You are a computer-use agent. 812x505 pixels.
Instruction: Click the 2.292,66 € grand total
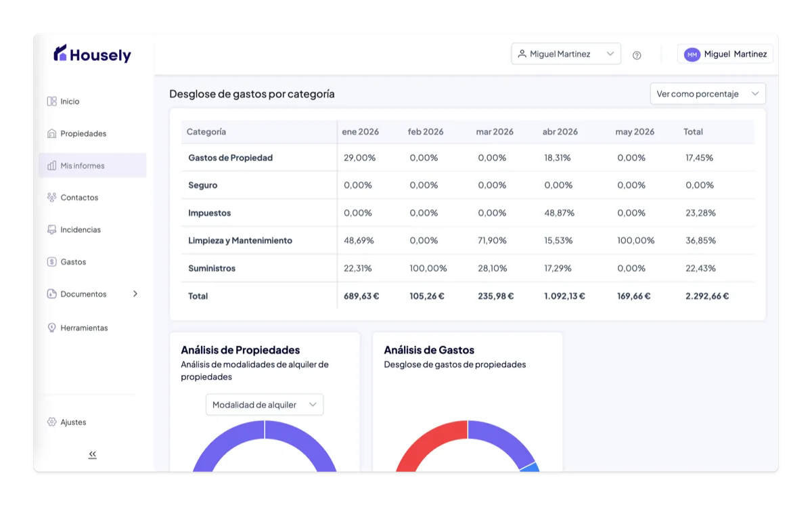(x=707, y=296)
